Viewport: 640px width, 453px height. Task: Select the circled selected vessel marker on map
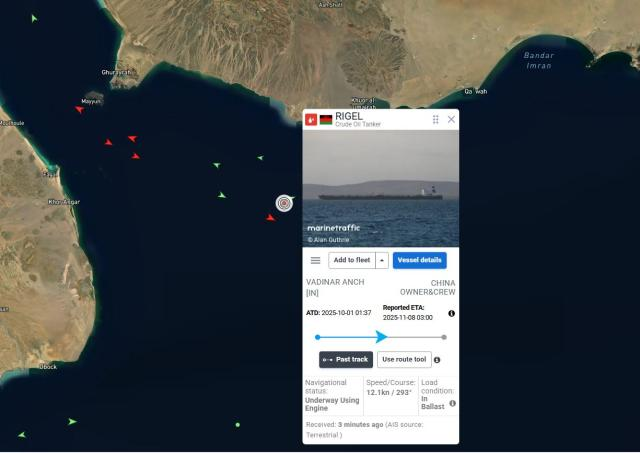point(284,203)
